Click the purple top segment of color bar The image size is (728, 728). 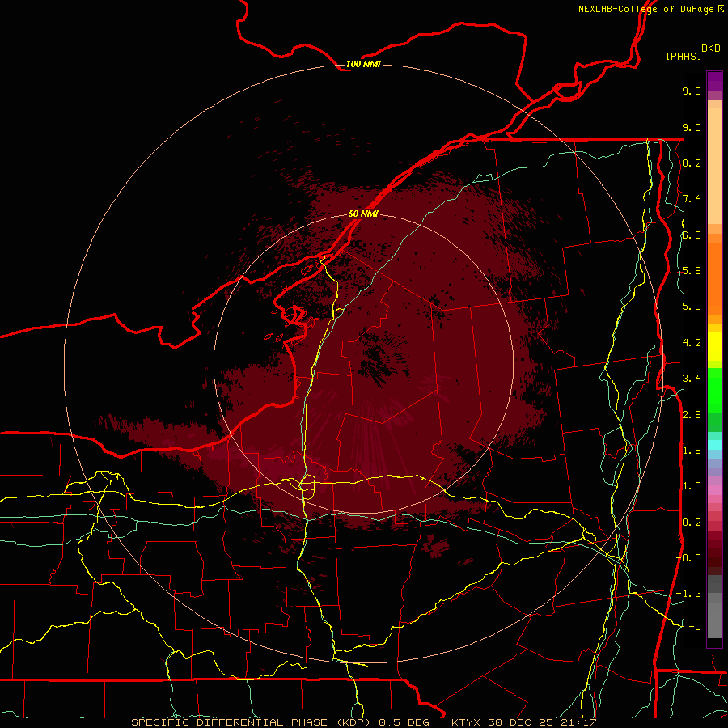point(714,81)
